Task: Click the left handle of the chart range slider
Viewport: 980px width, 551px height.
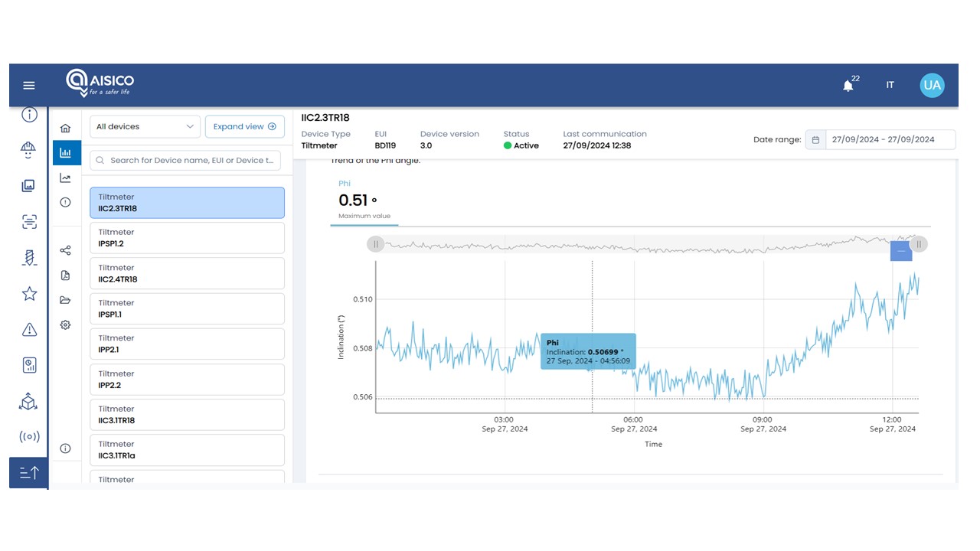Action: click(375, 244)
